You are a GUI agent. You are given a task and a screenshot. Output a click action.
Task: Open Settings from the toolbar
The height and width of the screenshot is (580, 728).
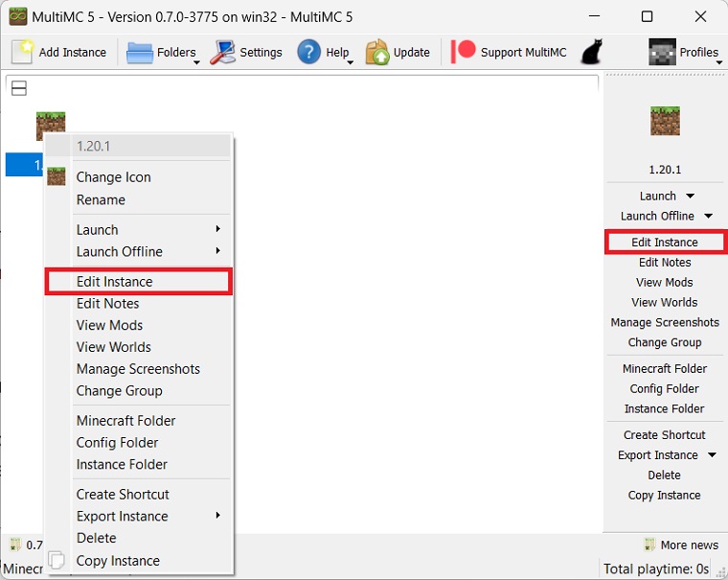(x=246, y=52)
